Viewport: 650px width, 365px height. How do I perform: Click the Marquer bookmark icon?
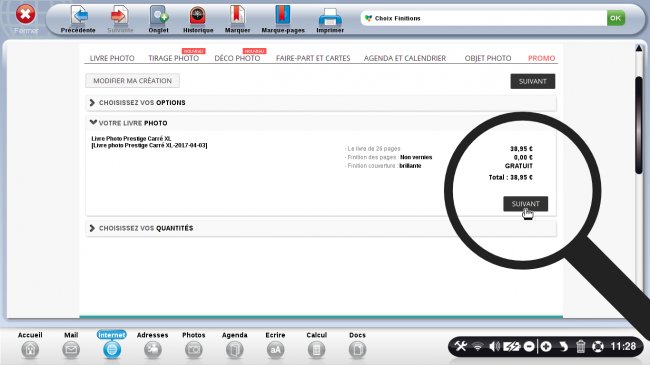tap(237, 15)
